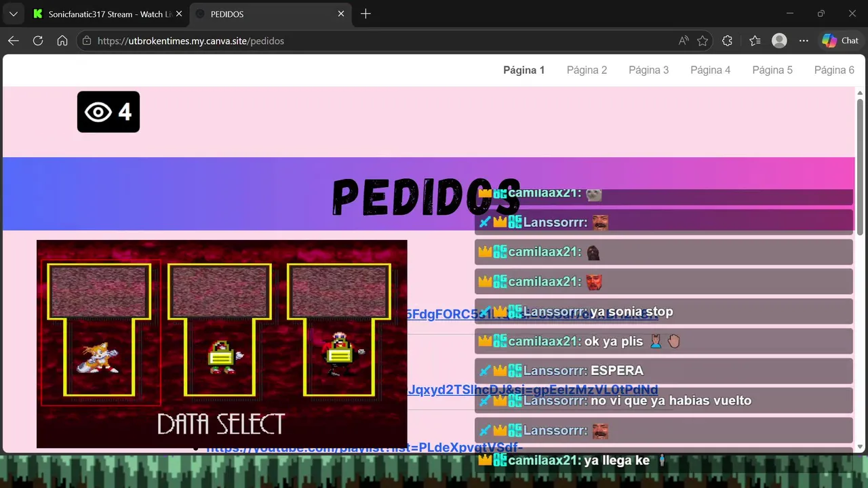Open the browser profile avatar
This screenshot has width=868, height=488.
click(x=779, y=41)
